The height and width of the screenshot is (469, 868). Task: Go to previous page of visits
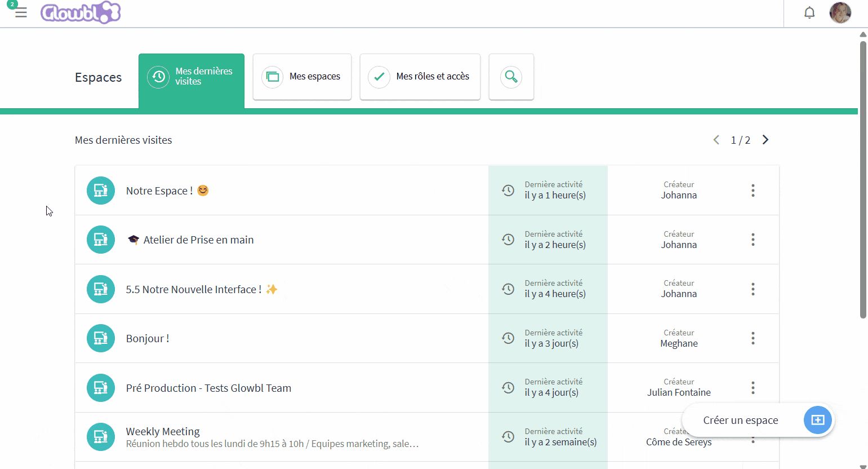point(716,140)
